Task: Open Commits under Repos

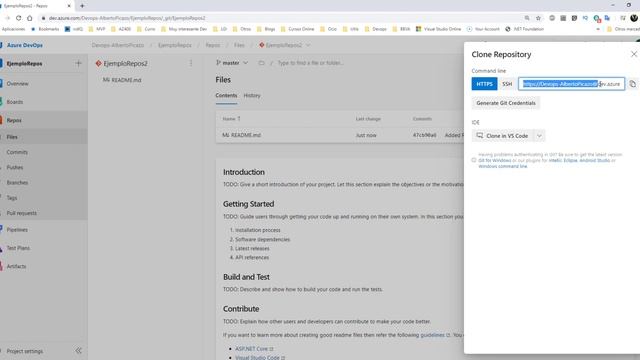Action: click(17, 152)
